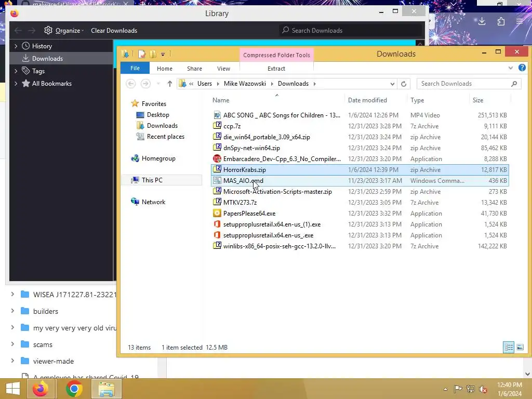Expand the scams folder in background page
This screenshot has width=532, height=399.
click(12, 344)
